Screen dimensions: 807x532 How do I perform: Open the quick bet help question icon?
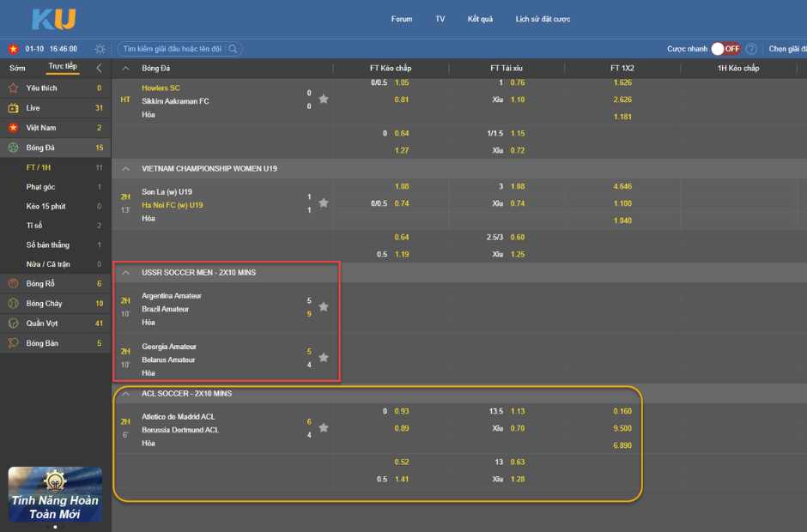click(x=751, y=49)
